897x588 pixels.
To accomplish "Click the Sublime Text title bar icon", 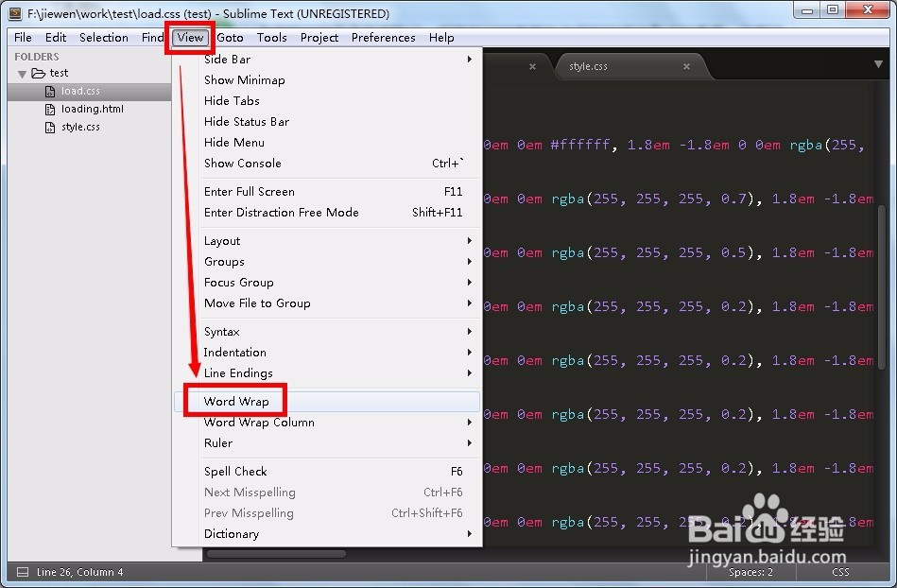I will (15, 13).
